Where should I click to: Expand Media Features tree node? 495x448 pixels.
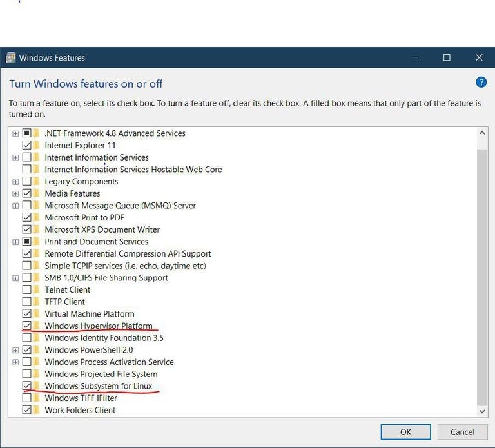[15, 193]
